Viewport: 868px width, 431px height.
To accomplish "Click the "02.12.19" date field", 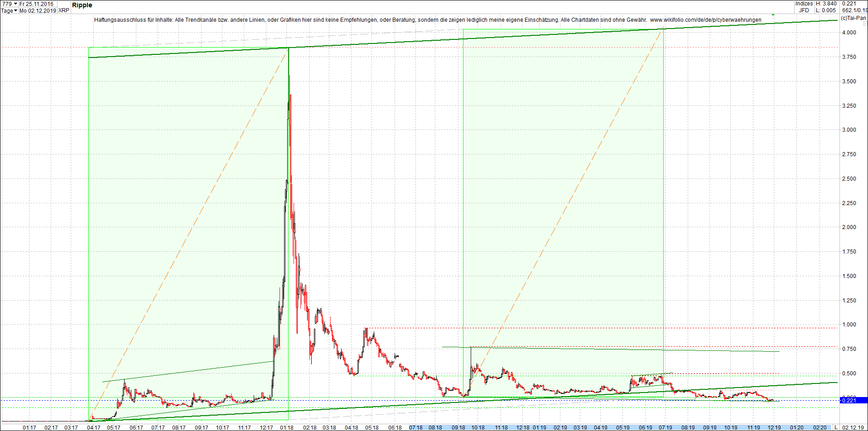I will point(853,427).
